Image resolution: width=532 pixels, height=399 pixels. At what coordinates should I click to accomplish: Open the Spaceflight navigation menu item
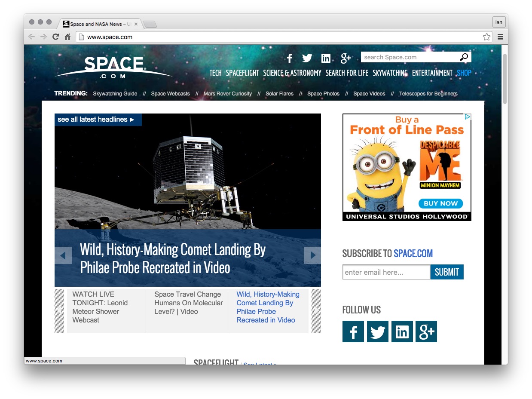(242, 73)
